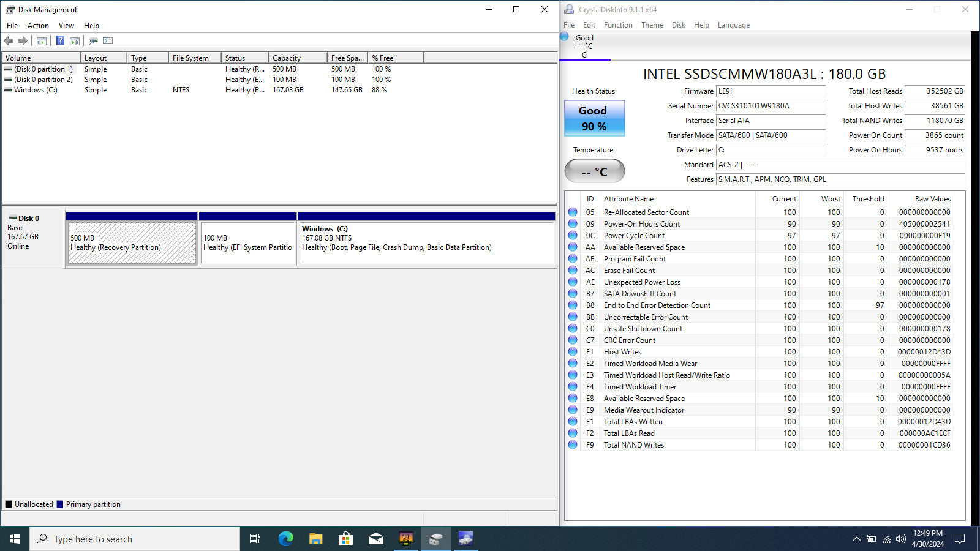Click the Show/Hide Action Pane icon

tap(75, 41)
